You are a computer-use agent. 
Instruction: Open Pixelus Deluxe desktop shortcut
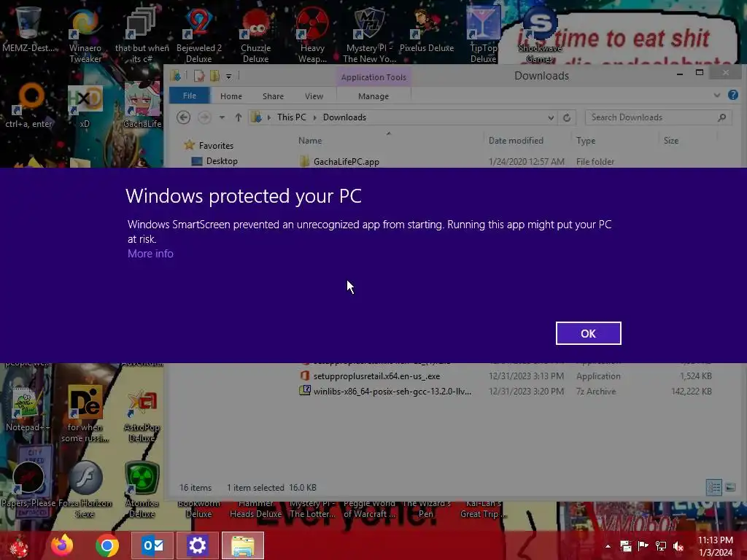click(x=426, y=31)
